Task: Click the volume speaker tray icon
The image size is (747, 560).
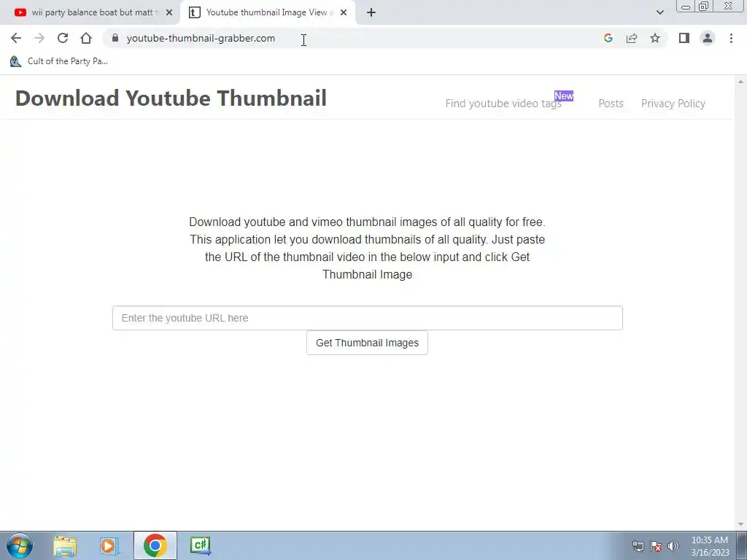Action: [x=673, y=546]
